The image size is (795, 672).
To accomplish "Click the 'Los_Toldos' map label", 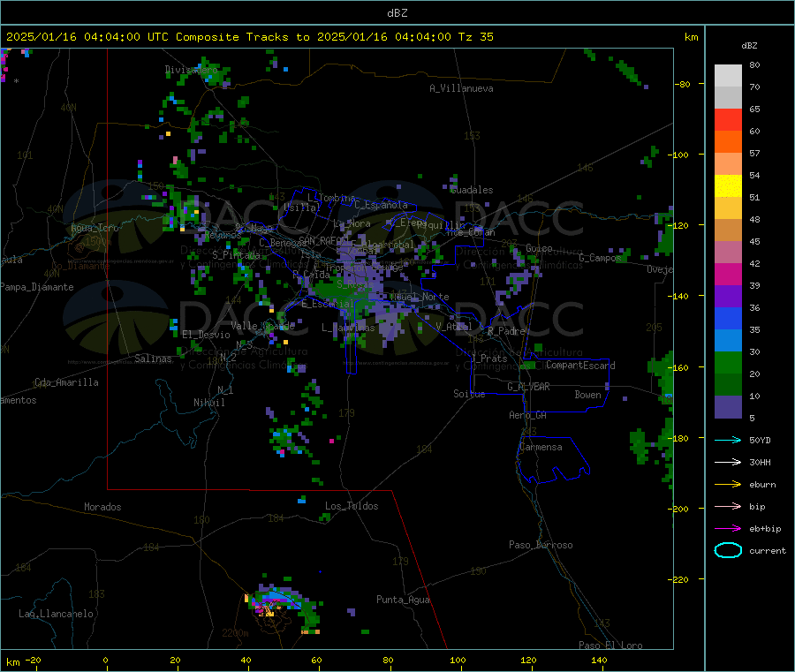I will pos(352,506).
